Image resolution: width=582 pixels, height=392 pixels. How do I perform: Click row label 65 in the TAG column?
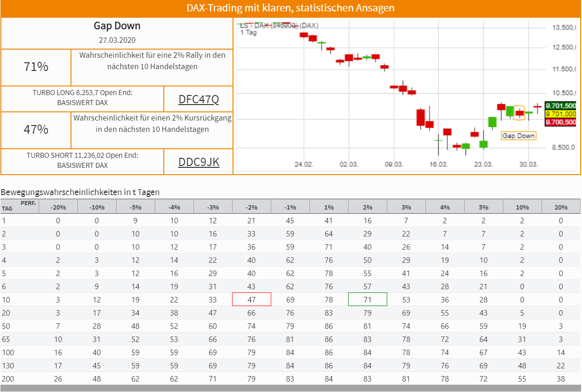pyautogui.click(x=5, y=339)
